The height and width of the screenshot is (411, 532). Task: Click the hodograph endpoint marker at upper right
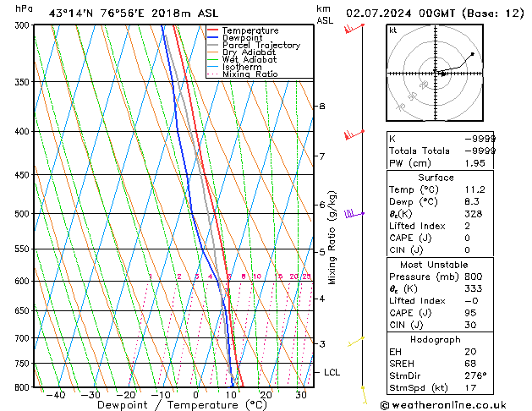coord(473,54)
